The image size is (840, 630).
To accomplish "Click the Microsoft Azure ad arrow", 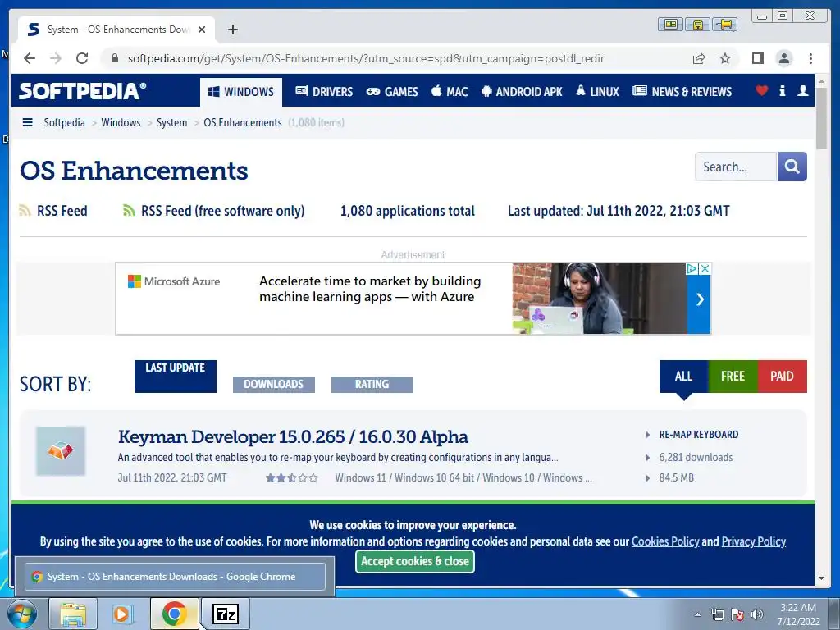I will point(699,299).
